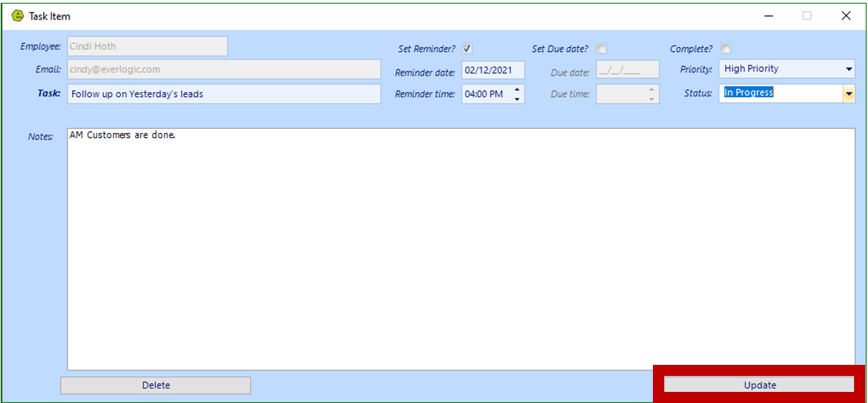
Task: Click the 'Set Reminder?' label
Action: 427,49
